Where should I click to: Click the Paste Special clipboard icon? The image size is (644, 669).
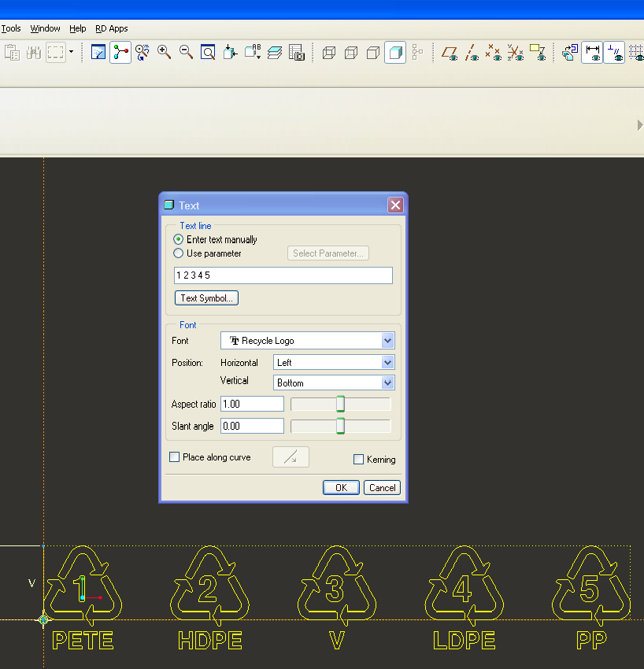click(12, 53)
